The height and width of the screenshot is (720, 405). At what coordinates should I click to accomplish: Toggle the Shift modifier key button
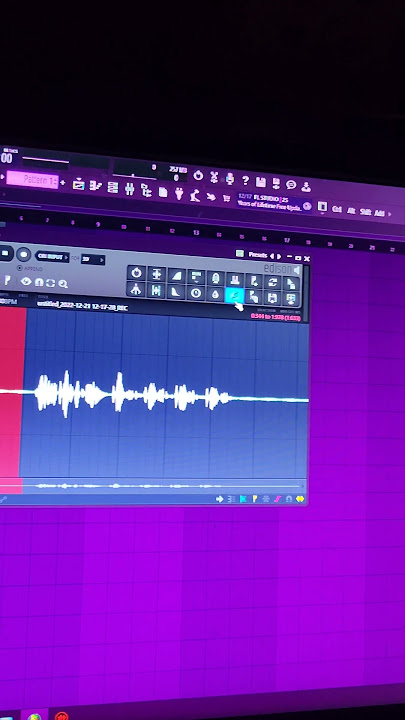coord(365,212)
